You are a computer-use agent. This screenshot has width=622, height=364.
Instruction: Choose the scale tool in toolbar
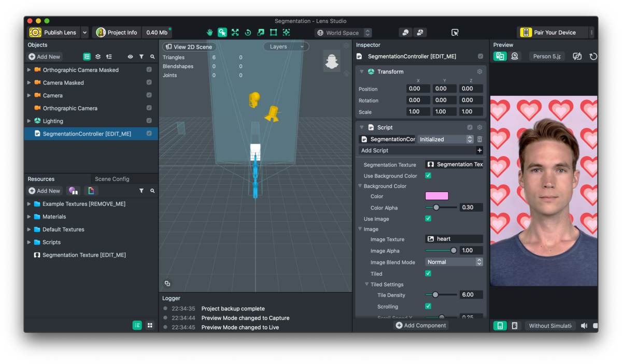pyautogui.click(x=261, y=33)
